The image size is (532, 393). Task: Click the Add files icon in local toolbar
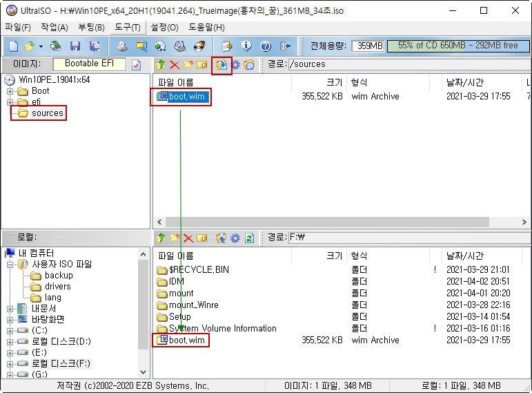point(221,238)
